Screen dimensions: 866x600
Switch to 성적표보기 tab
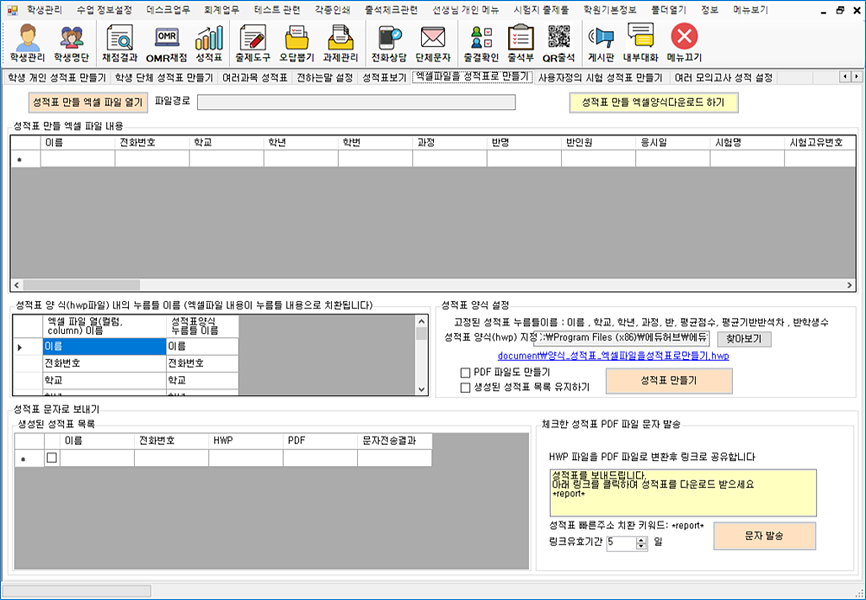[384, 78]
